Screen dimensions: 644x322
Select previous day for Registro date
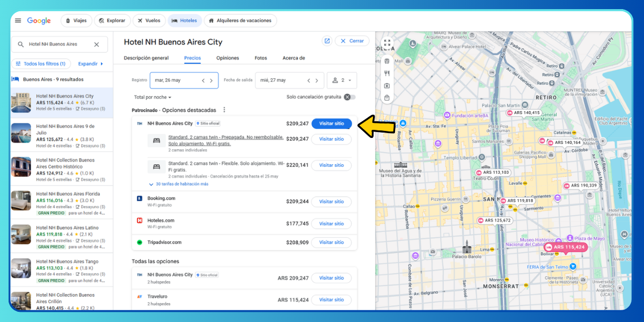point(203,80)
